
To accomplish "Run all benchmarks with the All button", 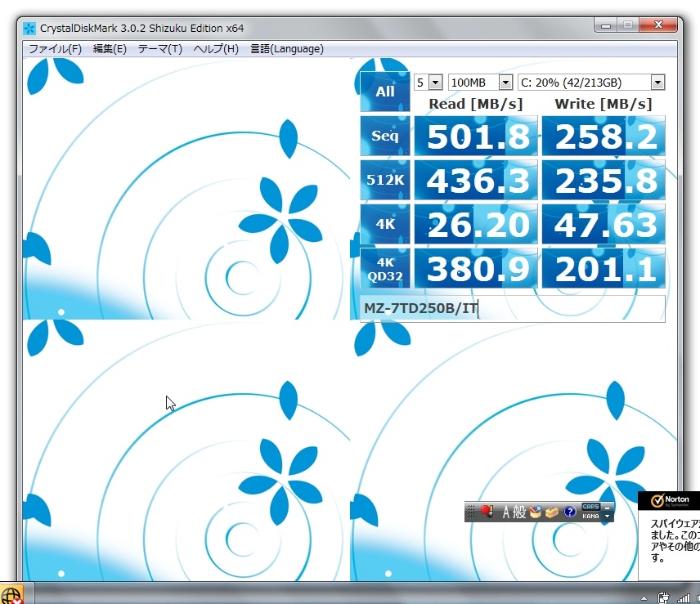I will [x=385, y=92].
